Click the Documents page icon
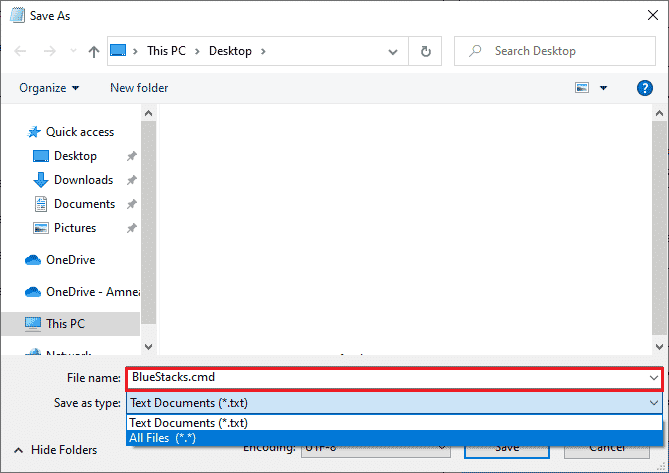Image resolution: width=669 pixels, height=473 pixels. coord(41,204)
